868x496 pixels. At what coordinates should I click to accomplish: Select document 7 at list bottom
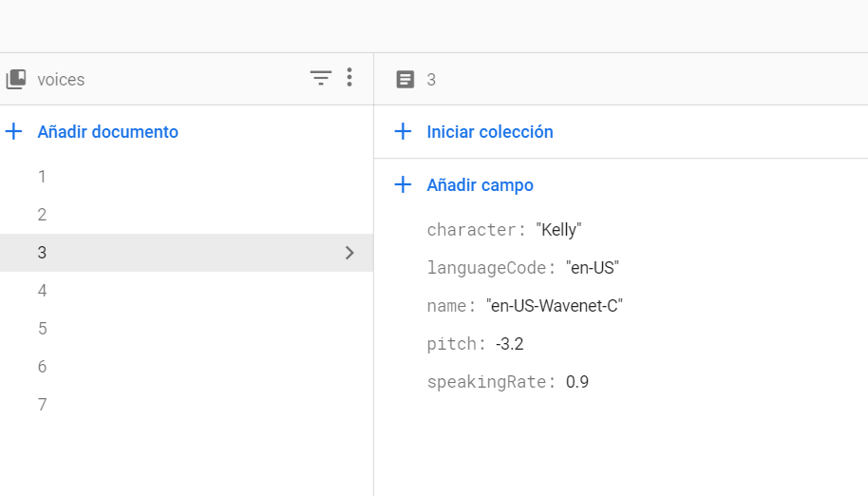pos(42,405)
